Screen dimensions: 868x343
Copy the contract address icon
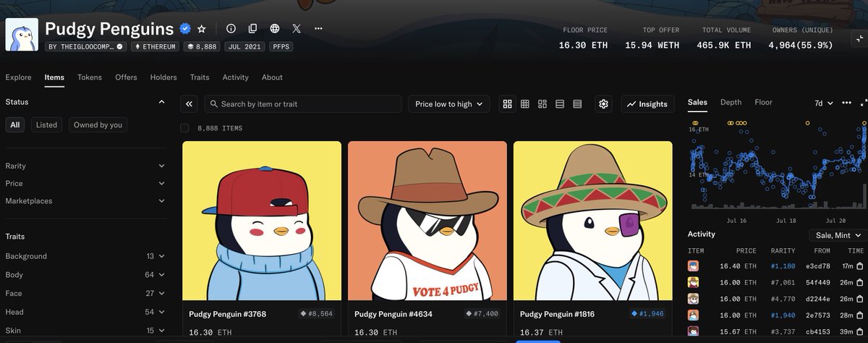coord(252,29)
